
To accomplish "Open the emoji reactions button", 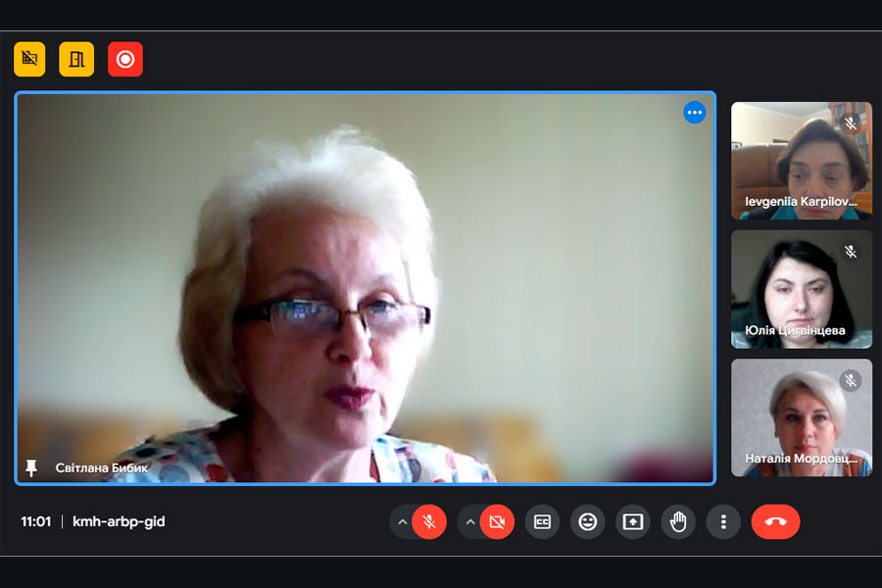I will [588, 522].
